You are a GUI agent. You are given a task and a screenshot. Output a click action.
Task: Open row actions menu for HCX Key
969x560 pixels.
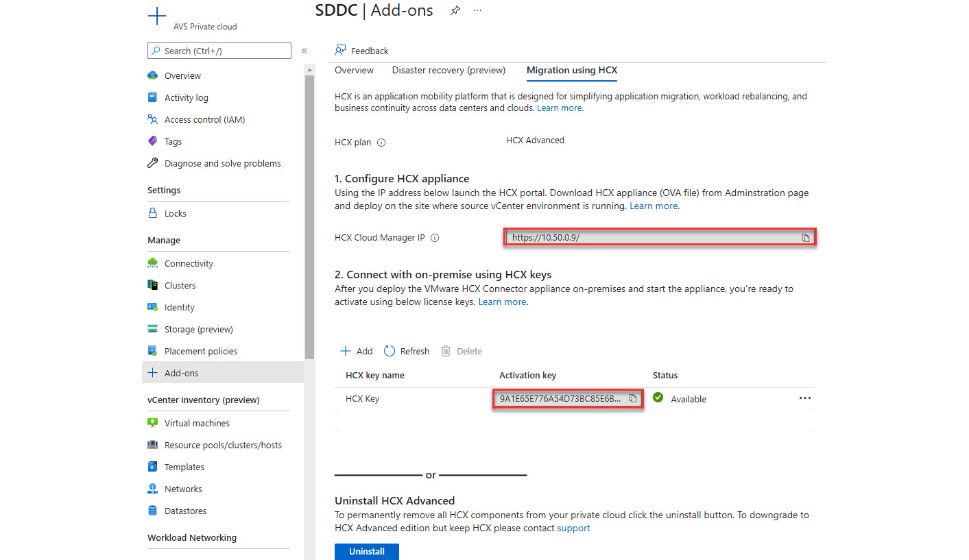tap(805, 398)
